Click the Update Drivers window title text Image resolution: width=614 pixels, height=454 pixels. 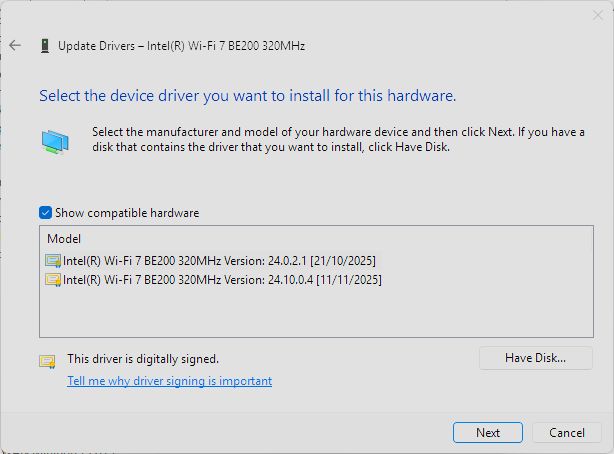click(181, 46)
